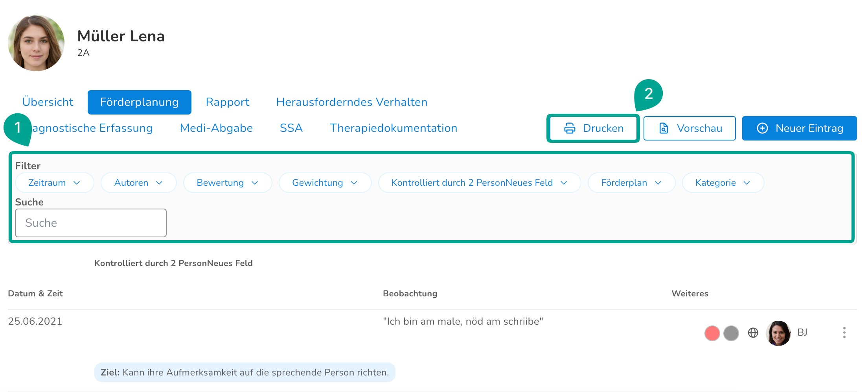Click the plus circle icon for Neuer Eintrag
The height and width of the screenshot is (392, 868).
pos(762,128)
